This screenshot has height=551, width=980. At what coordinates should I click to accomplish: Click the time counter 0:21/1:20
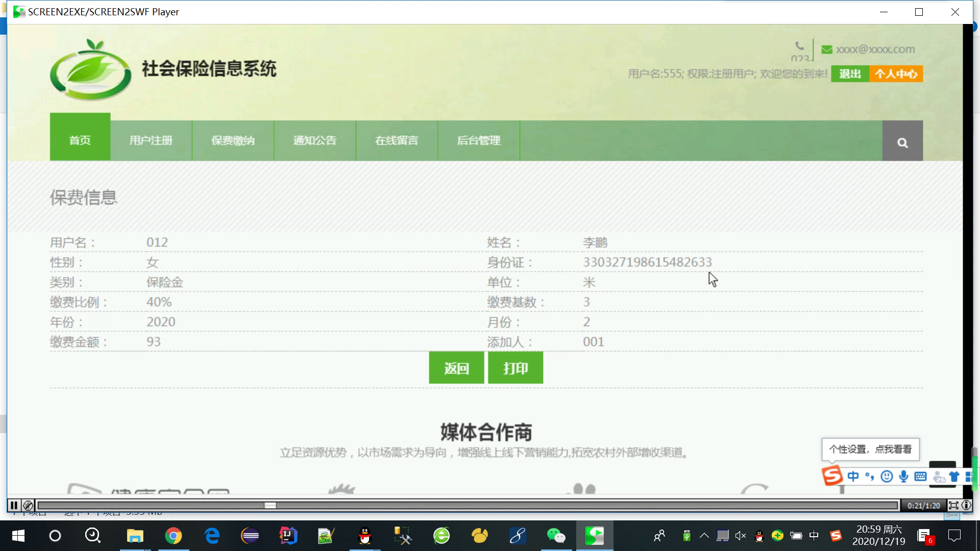(924, 506)
